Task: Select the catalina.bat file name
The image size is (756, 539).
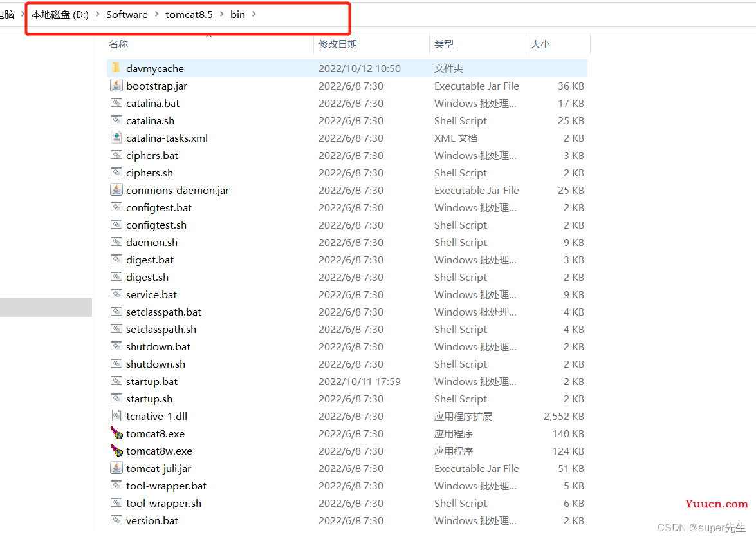Action: [153, 103]
